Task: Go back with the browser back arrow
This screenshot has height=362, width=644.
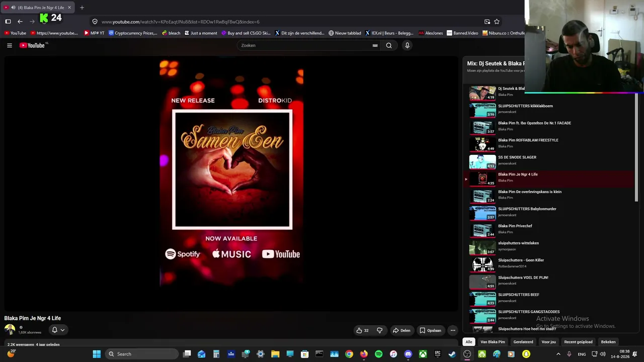Action: click(x=20, y=22)
